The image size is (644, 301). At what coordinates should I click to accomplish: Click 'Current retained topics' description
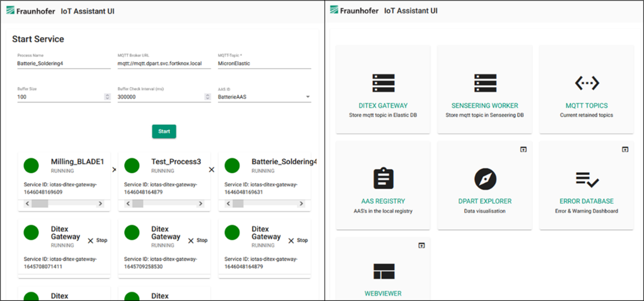point(586,115)
